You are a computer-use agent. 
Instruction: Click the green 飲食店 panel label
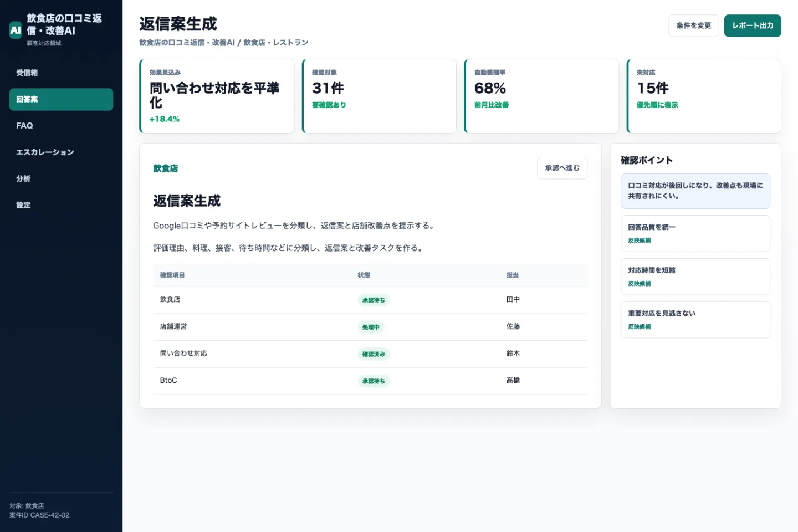(166, 168)
